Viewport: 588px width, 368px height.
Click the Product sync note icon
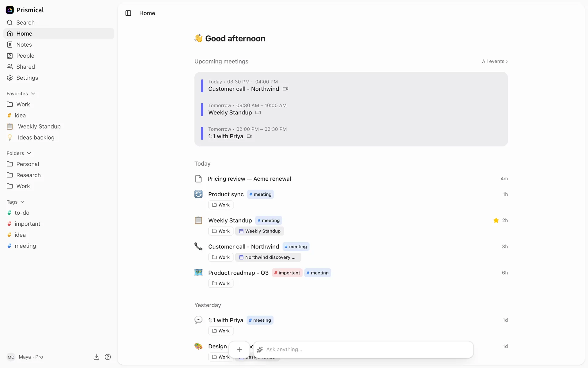pyautogui.click(x=198, y=194)
